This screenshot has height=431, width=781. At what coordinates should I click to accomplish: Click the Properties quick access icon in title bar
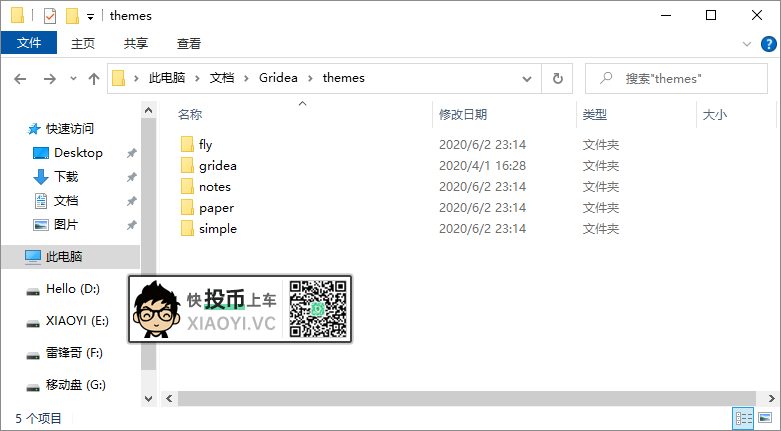[x=50, y=16]
